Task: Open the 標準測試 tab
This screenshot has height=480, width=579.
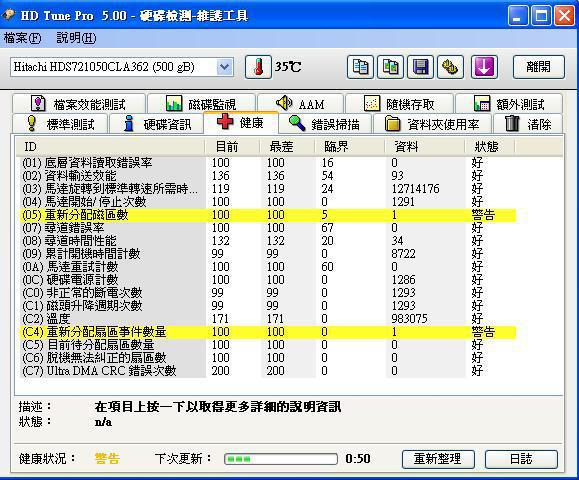Action: 60,124
